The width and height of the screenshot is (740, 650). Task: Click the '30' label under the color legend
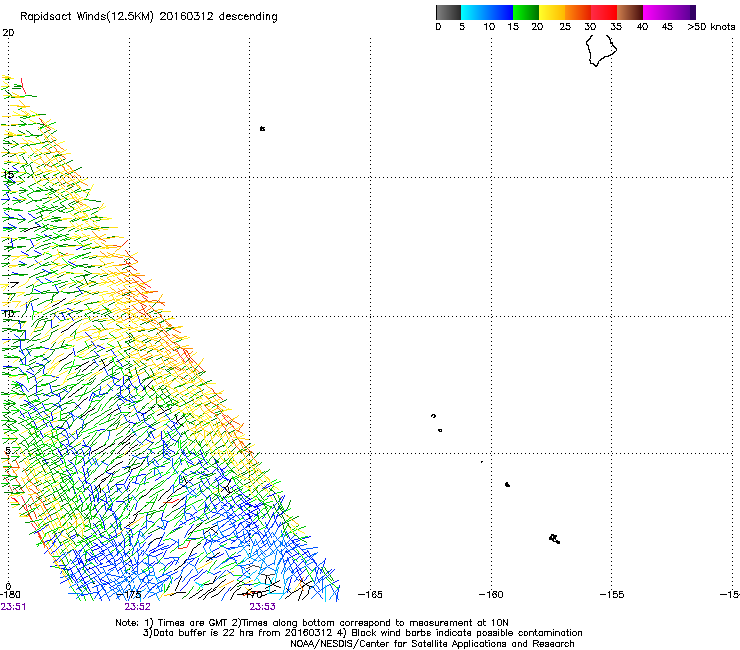click(590, 27)
